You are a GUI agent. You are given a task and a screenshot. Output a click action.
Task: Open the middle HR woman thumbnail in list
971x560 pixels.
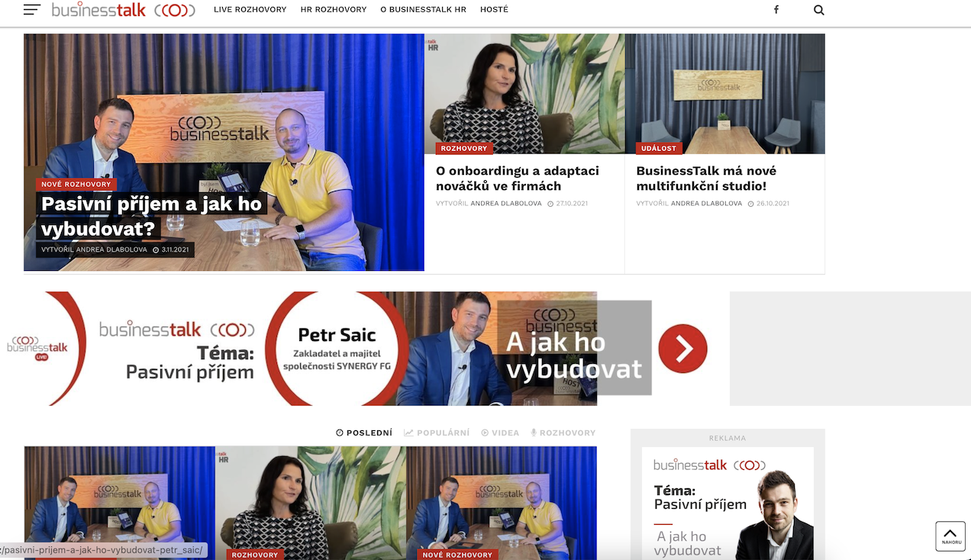pyautogui.click(x=311, y=503)
